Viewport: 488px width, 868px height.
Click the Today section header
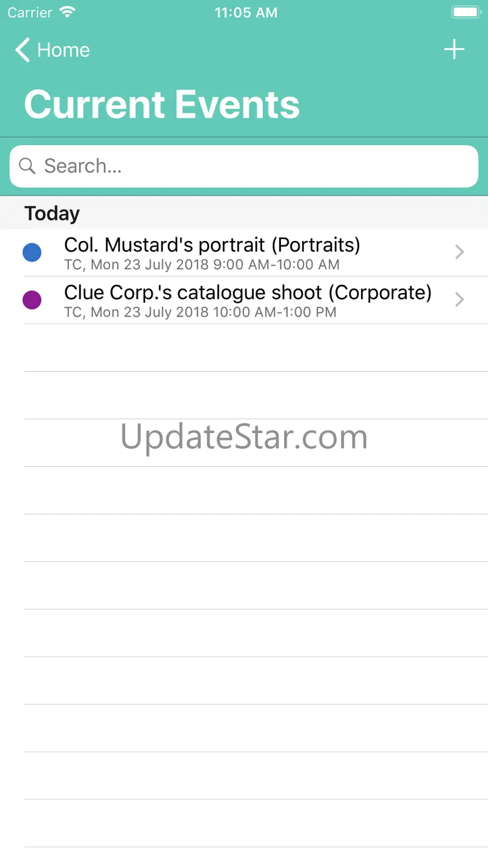pyautogui.click(x=53, y=213)
